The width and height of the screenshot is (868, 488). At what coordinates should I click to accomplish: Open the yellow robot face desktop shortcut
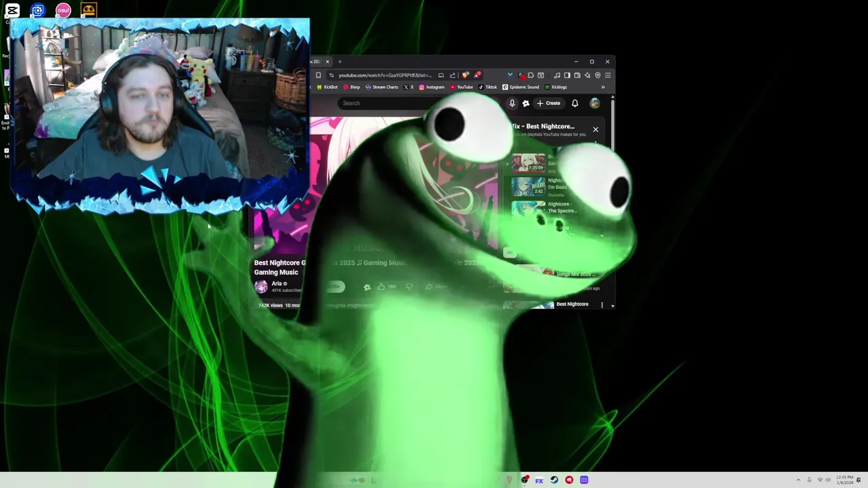point(88,10)
